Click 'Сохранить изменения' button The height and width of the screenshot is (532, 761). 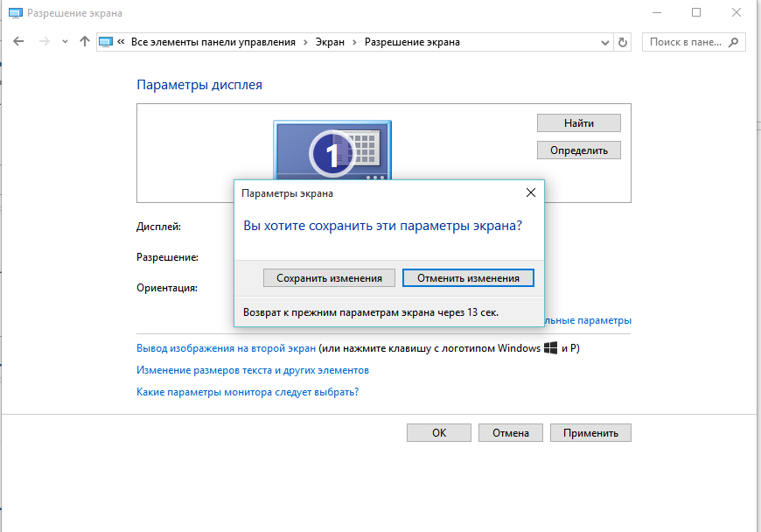pos(329,278)
